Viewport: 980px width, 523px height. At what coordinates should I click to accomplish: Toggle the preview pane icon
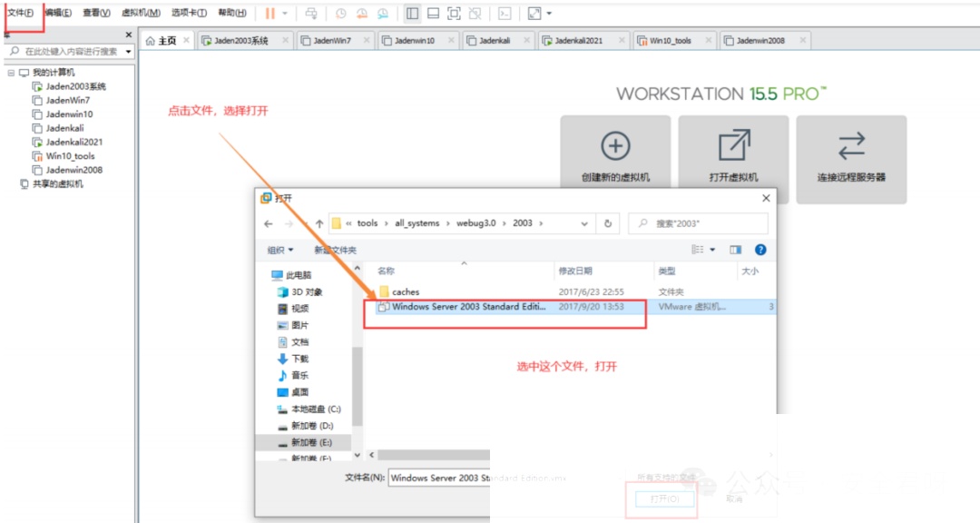tap(736, 251)
